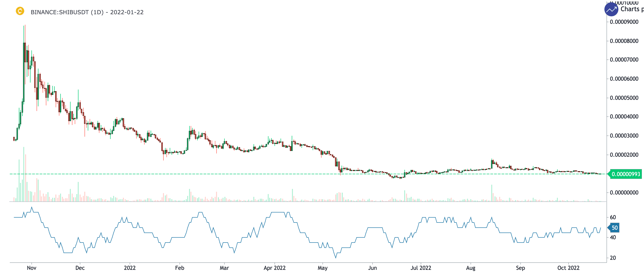The image size is (644, 278).
Task: Click the 0.00000000 price axis label
Action: (x=624, y=193)
